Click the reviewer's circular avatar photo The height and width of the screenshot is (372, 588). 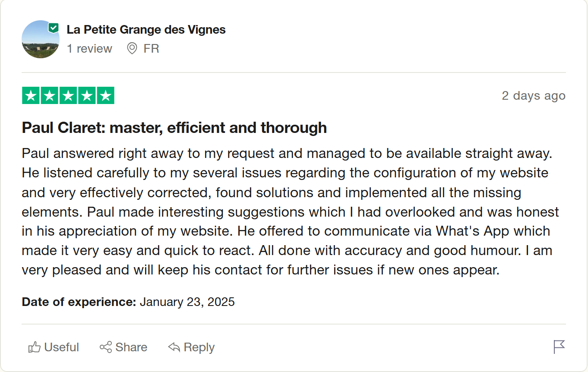point(40,39)
